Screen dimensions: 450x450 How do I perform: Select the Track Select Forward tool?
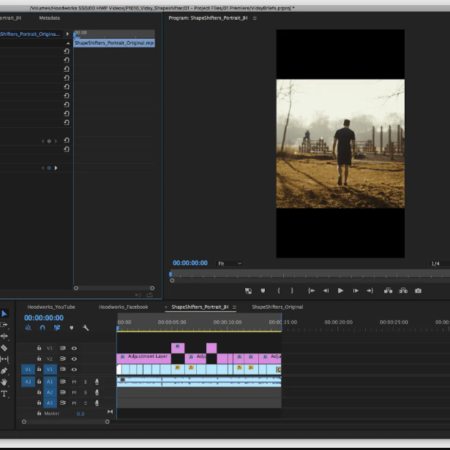tap(4, 325)
